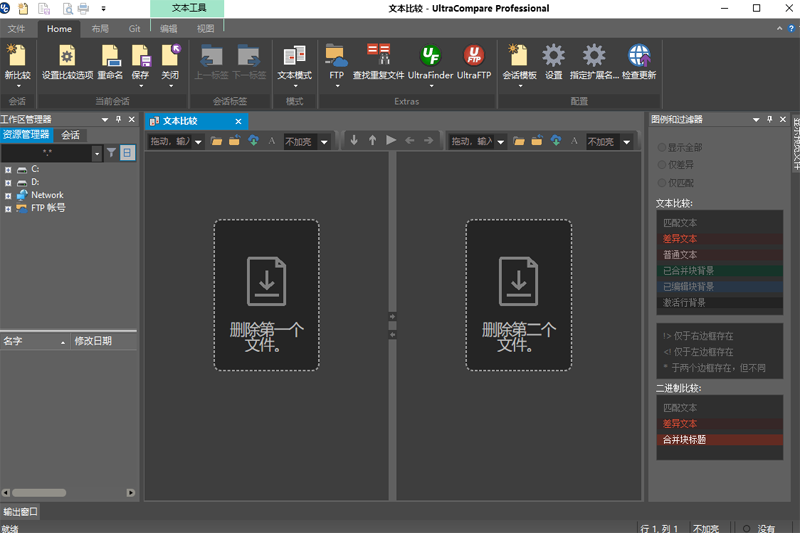800x533 pixels.
Task: Open the 图例和过滤器 panel options arrow
Action: tap(756, 120)
